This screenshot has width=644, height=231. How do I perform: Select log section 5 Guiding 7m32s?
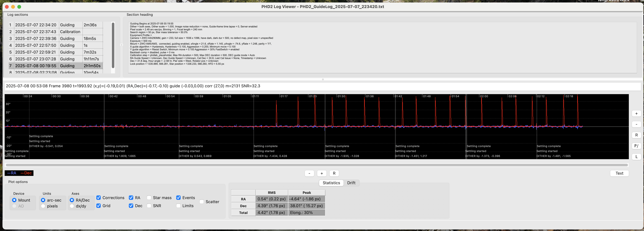point(55,52)
